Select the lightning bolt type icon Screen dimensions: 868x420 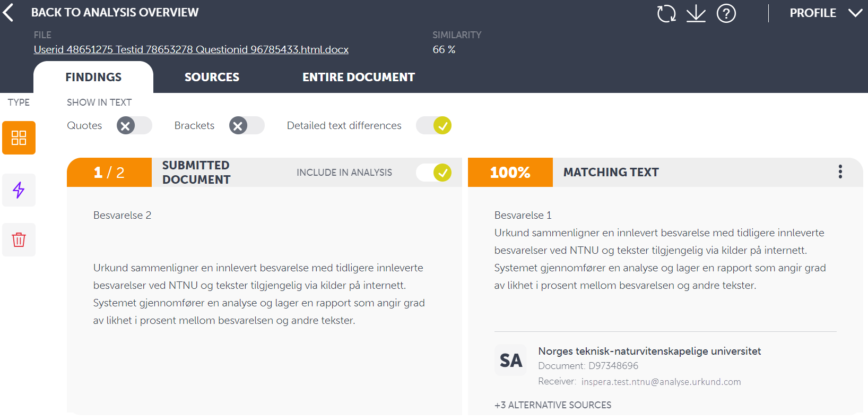tap(19, 190)
